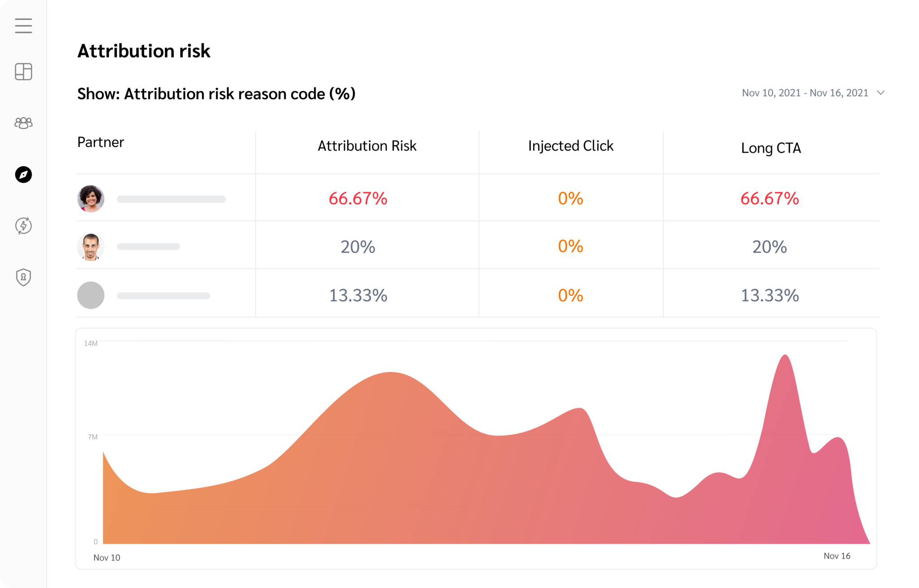The height and width of the screenshot is (588, 919).
Task: Click the first partner's profile avatar
Action: click(x=91, y=198)
